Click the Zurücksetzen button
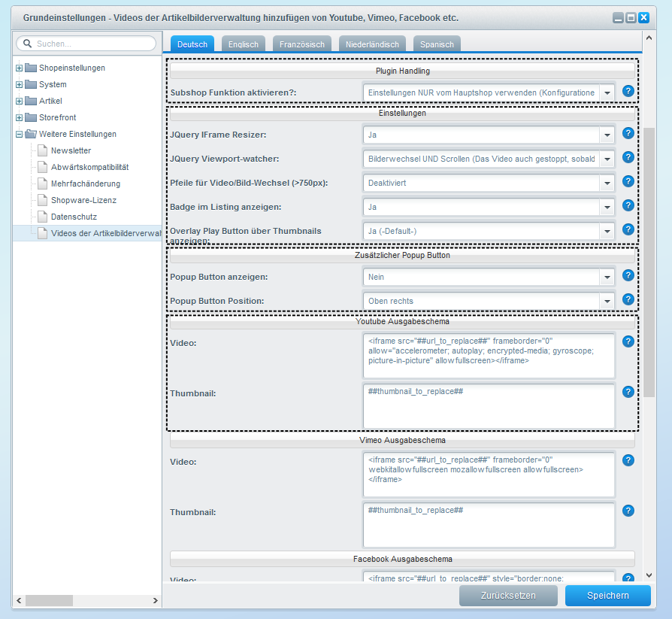672x619 pixels. coord(508,596)
